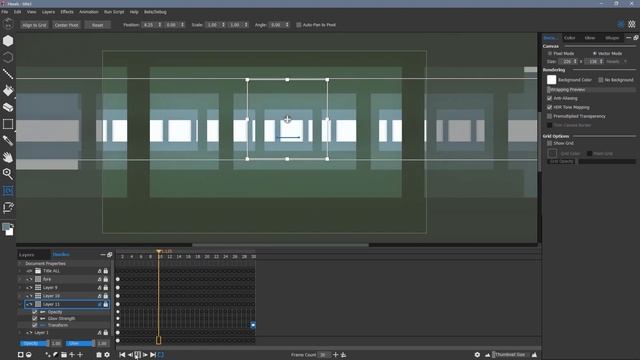Select the magnifier zoom tool

click(8, 174)
